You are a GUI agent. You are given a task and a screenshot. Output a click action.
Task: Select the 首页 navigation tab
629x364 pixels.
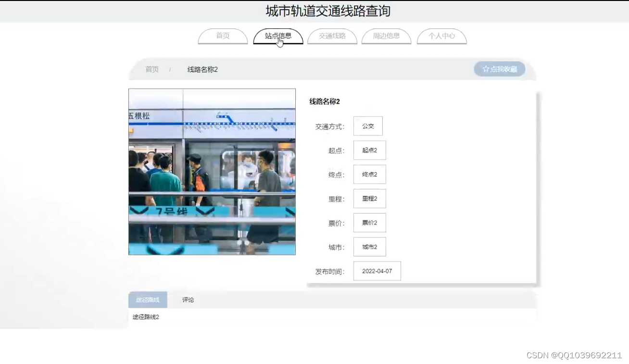pos(222,36)
